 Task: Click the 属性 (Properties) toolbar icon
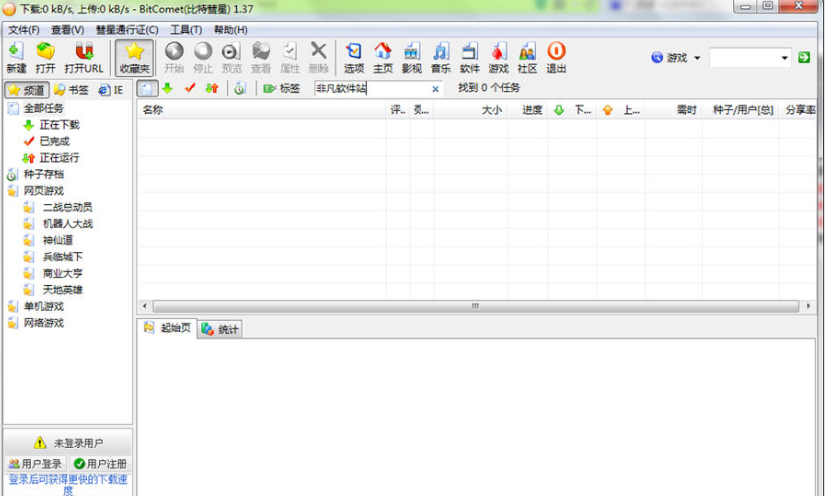tap(289, 57)
